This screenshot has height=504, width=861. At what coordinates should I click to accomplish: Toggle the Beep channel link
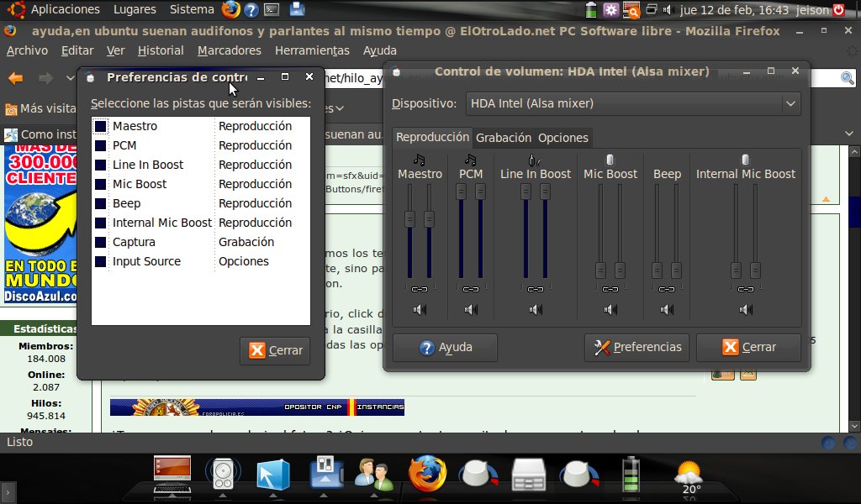pyautogui.click(x=667, y=289)
